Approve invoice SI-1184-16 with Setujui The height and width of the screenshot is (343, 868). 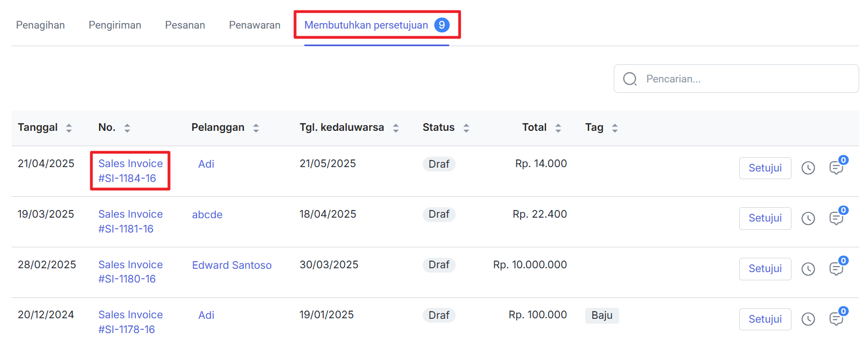pos(765,168)
